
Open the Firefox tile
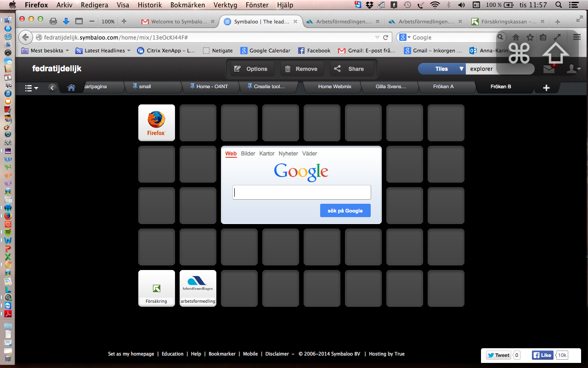tap(156, 122)
